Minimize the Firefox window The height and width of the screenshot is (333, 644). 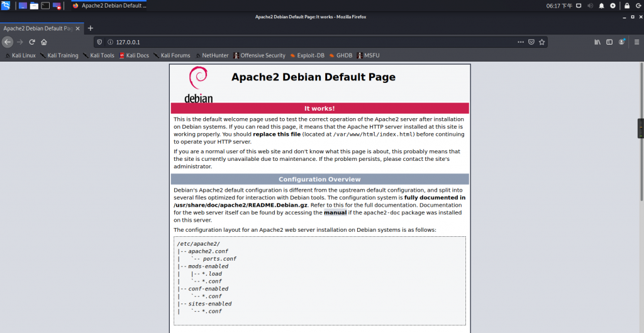(x=623, y=17)
